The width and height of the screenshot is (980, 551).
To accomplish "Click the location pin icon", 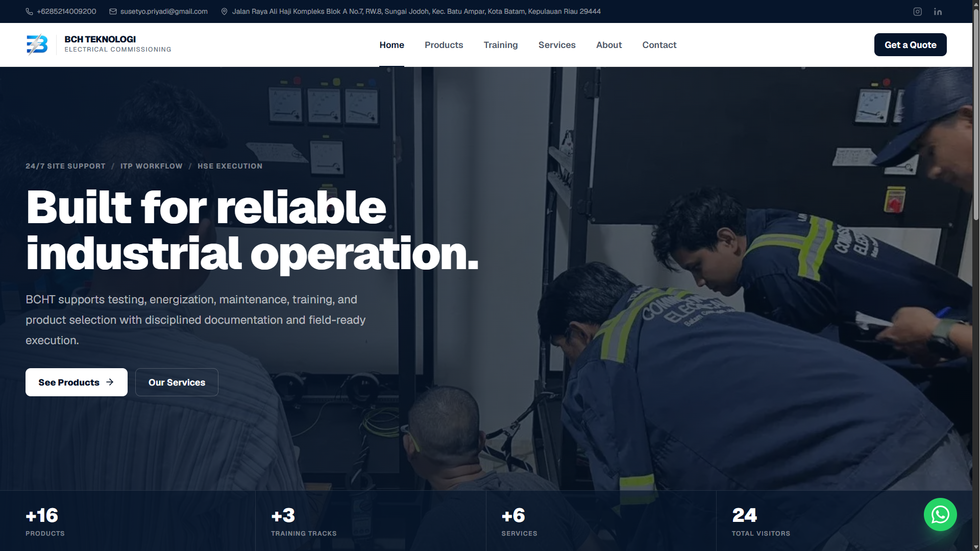I will (x=224, y=11).
